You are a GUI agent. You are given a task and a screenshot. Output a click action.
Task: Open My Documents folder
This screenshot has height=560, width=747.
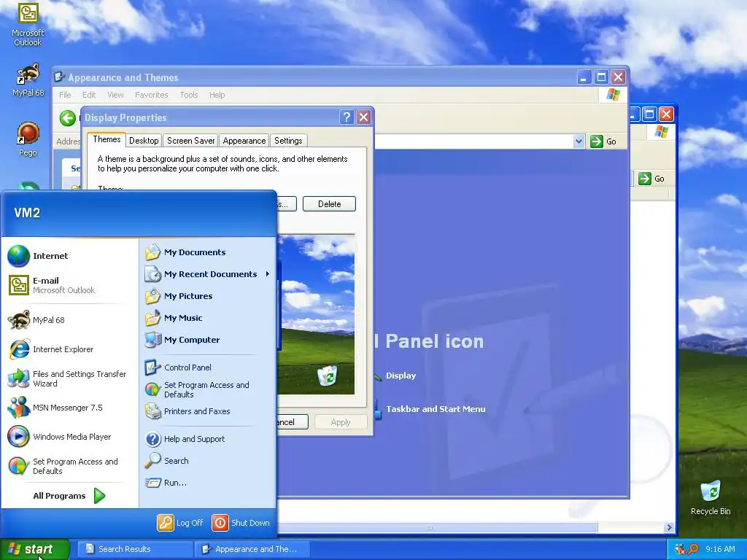pos(185,252)
